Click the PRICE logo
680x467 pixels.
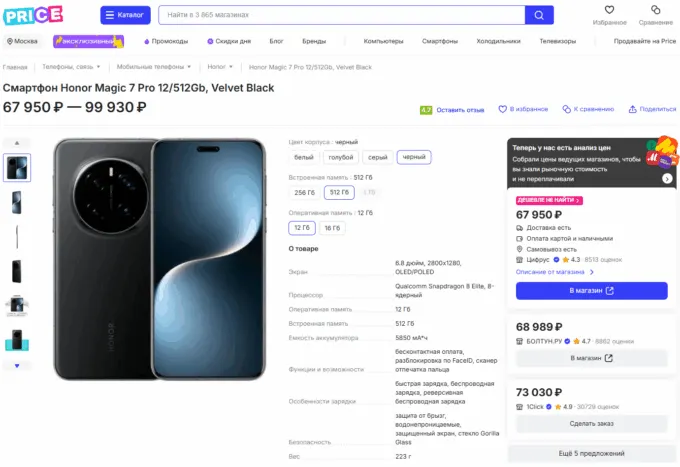33,15
